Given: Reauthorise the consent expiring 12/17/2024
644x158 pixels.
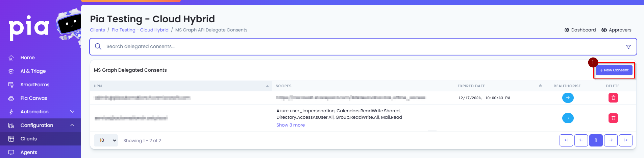Looking at the screenshot, I should (568, 98).
